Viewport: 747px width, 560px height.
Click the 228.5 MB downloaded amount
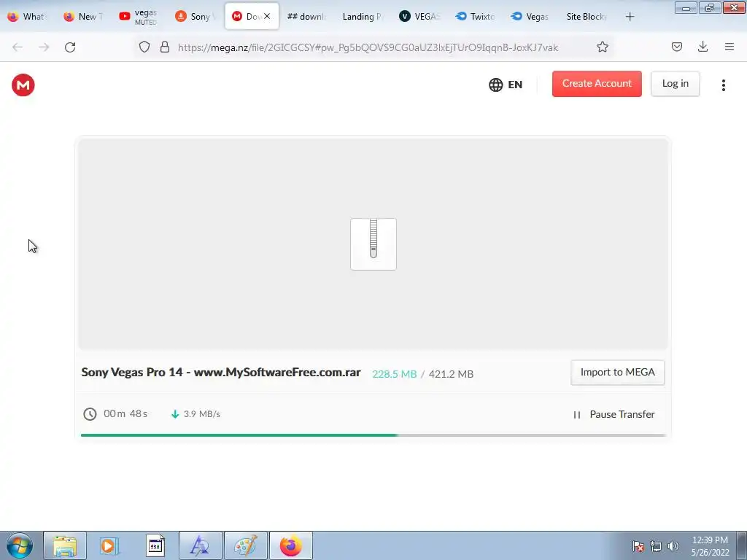pos(395,374)
